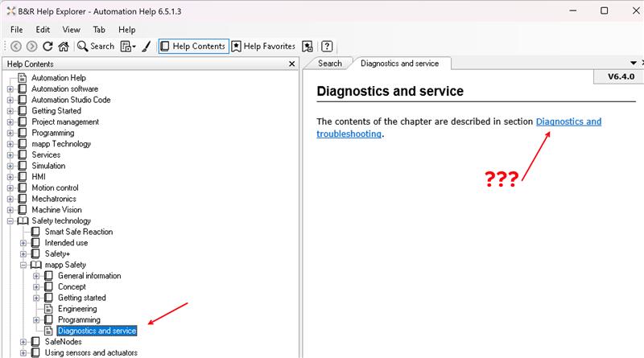Image resolution: width=644 pixels, height=358 pixels.
Task: Expand the Getting Started node
Action: point(10,111)
